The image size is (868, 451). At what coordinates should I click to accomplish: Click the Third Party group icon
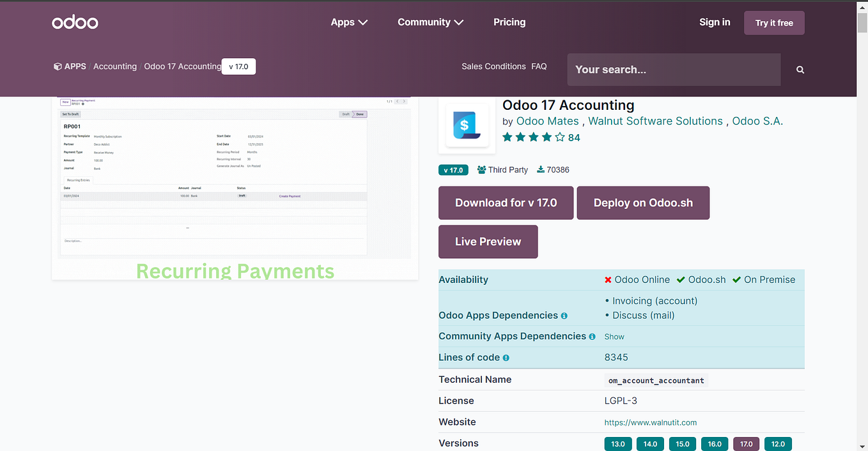point(479,169)
